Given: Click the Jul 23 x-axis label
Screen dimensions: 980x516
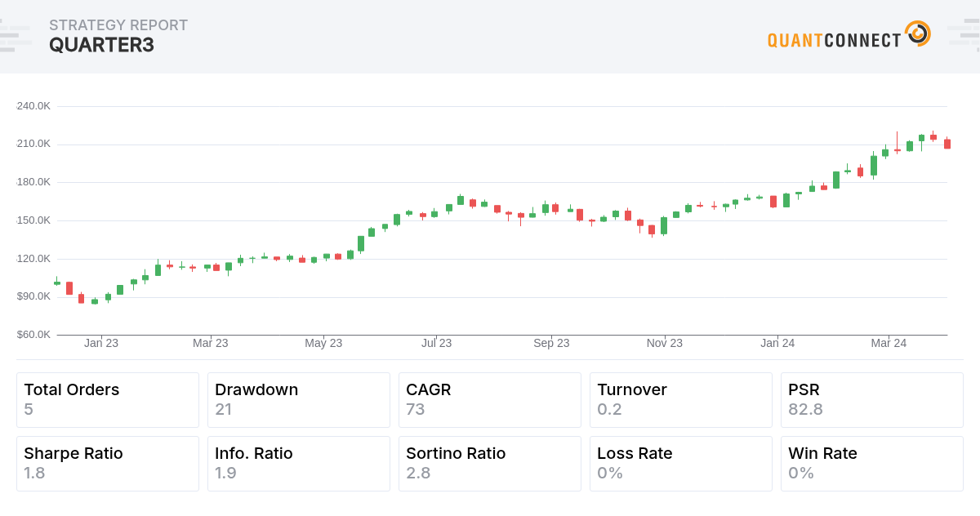Looking at the screenshot, I should [x=436, y=343].
